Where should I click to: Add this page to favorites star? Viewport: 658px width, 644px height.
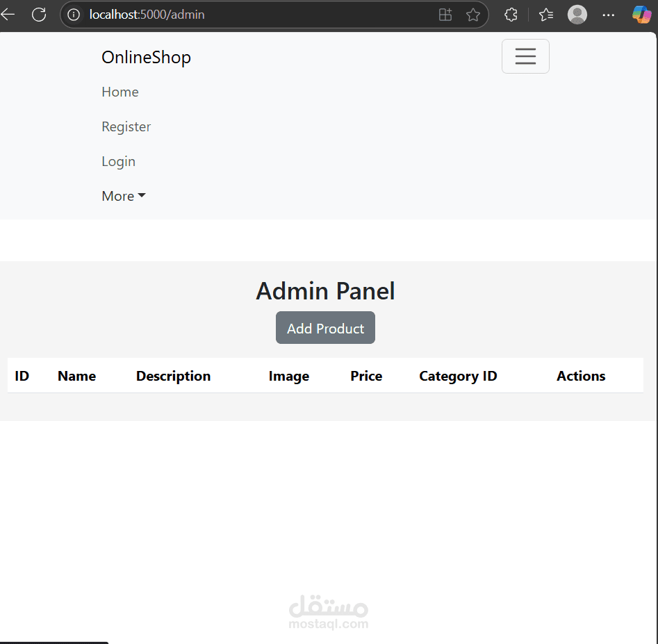click(x=473, y=15)
